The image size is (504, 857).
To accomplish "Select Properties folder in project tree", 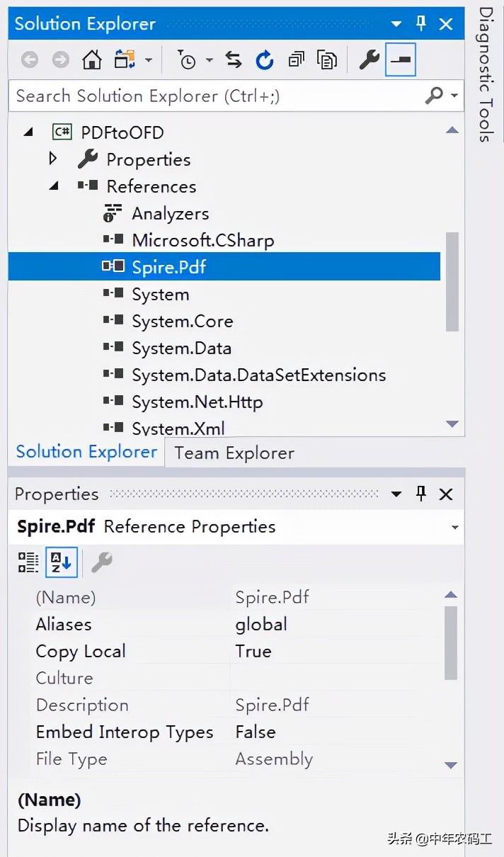I will [148, 159].
